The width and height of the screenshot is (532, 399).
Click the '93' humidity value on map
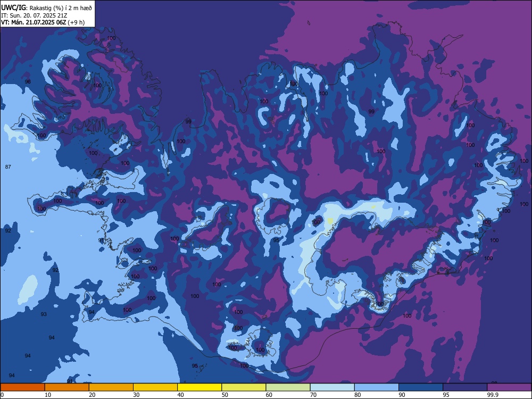[44, 314]
